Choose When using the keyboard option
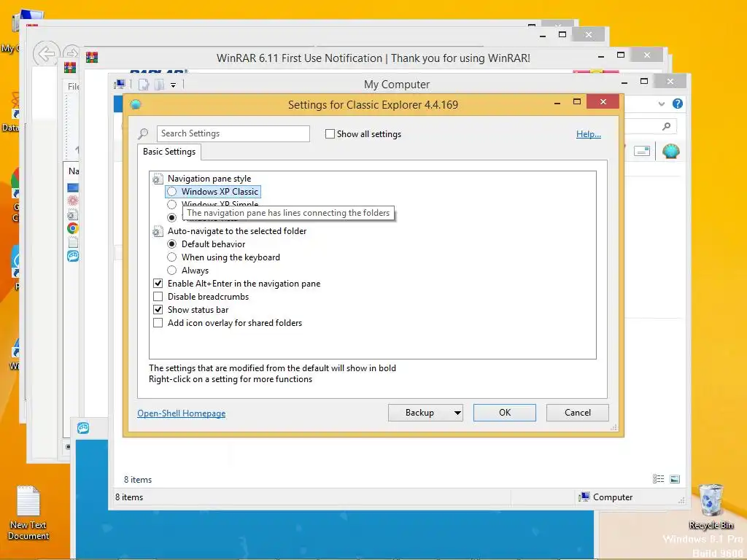The height and width of the screenshot is (560, 747). click(x=172, y=257)
